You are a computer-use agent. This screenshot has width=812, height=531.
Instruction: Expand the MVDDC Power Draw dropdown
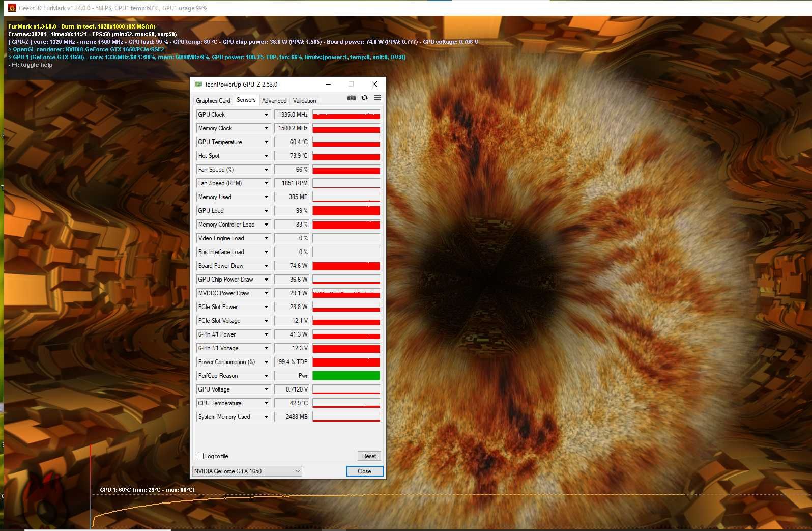click(266, 293)
